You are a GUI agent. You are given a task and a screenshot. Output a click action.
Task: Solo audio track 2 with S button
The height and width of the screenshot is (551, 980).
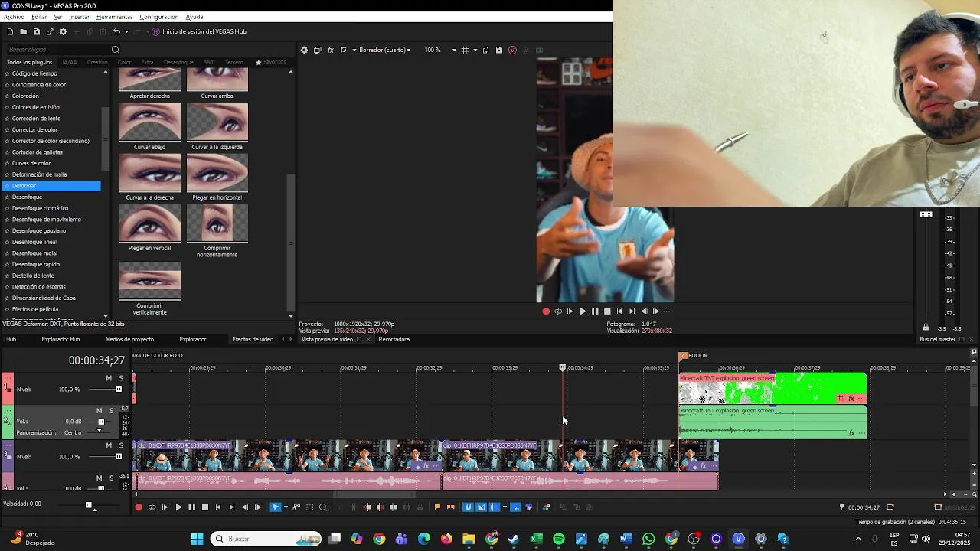coord(111,410)
